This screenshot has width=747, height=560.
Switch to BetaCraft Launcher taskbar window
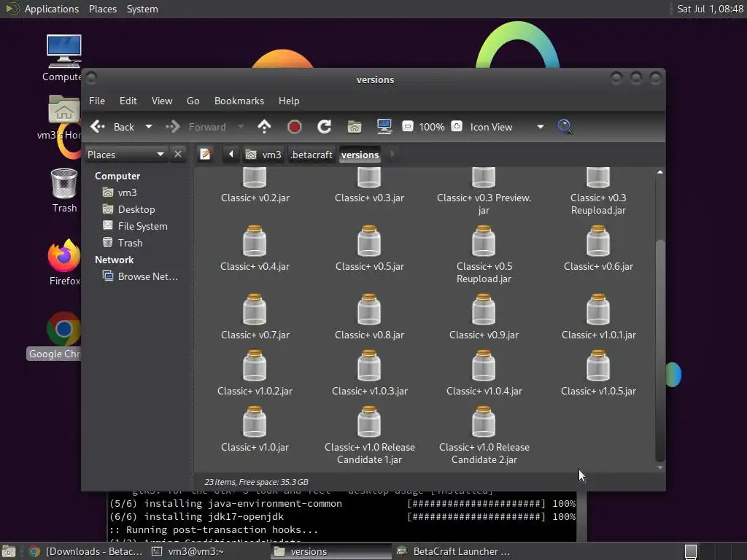454,551
